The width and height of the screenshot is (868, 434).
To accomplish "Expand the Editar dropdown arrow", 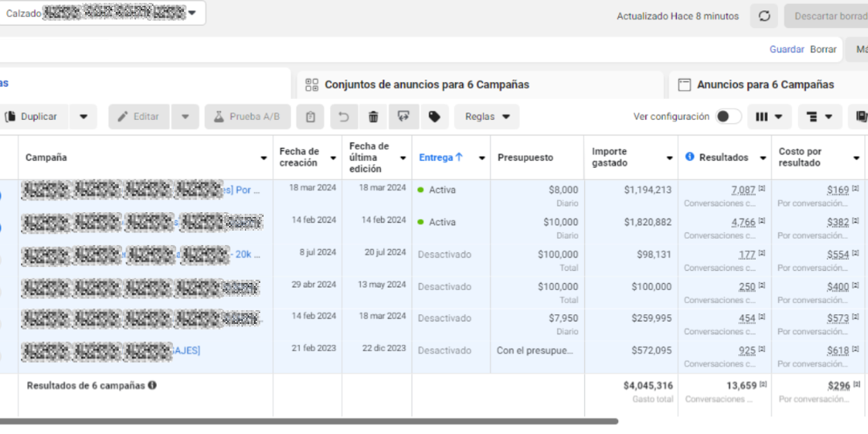I will click(x=186, y=117).
